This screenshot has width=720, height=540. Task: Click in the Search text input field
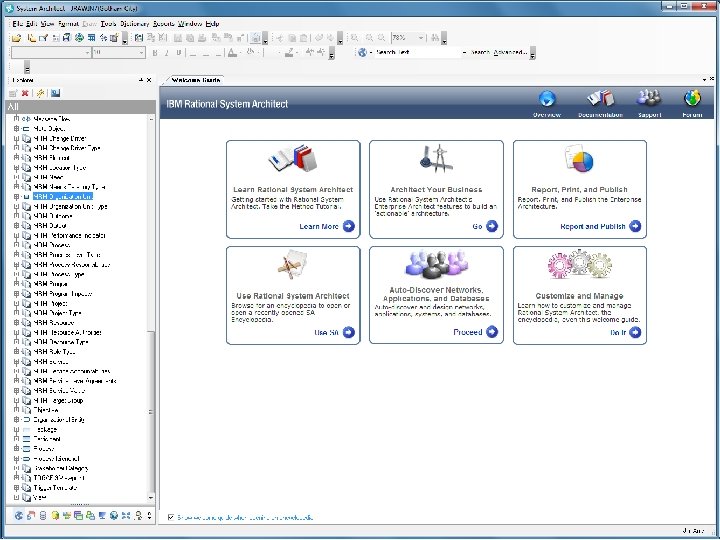coord(417,52)
